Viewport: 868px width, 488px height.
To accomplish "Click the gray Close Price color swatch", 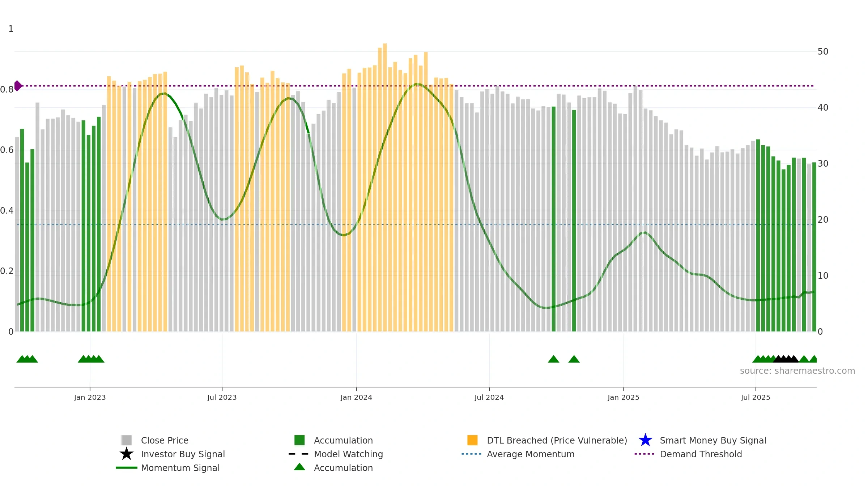I will 127,440.
